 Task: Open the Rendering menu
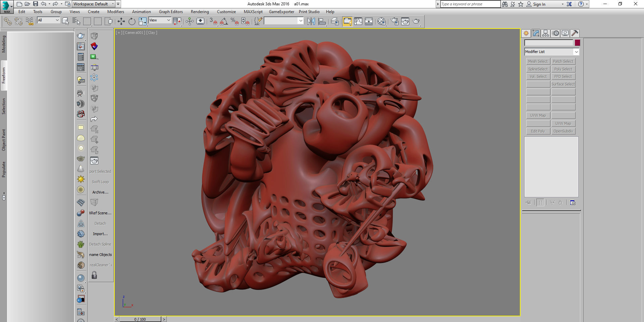coord(200,12)
